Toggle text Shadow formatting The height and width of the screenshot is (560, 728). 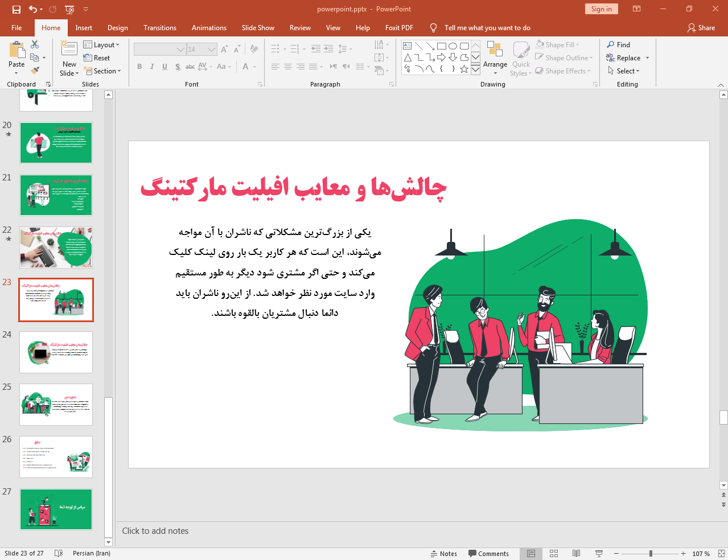(178, 67)
